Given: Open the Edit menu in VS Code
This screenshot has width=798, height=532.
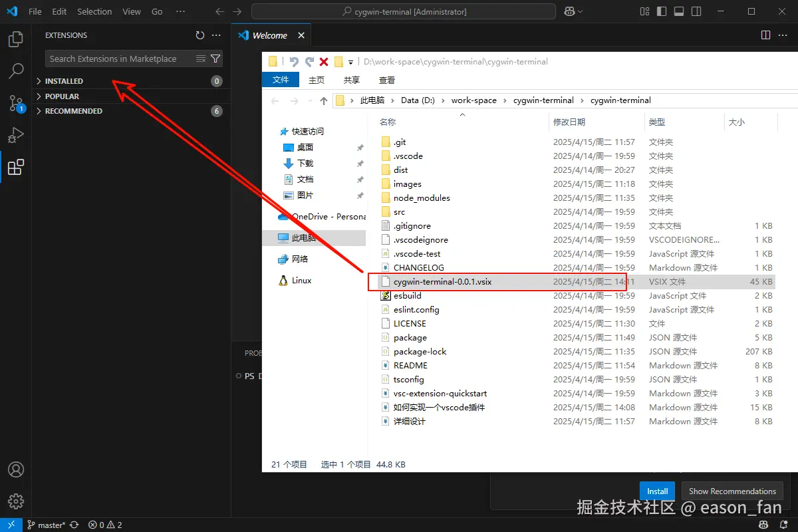Looking at the screenshot, I should tap(59, 11).
